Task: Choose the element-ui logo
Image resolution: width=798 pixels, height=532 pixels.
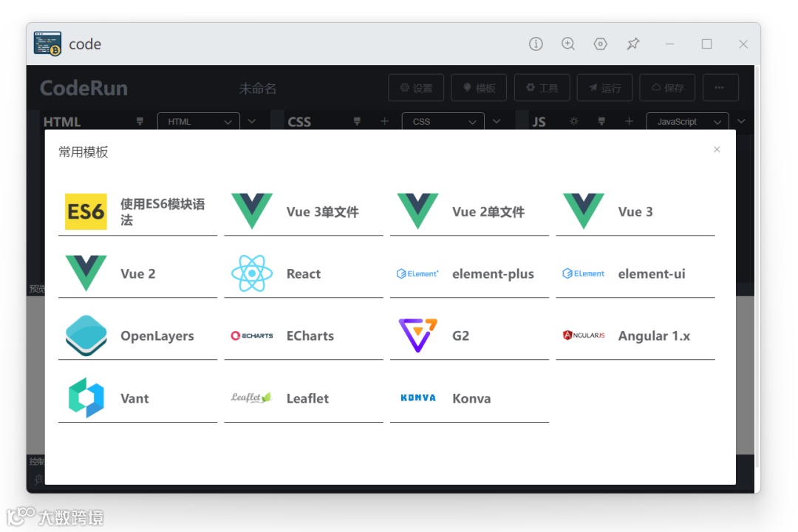Action: point(584,273)
